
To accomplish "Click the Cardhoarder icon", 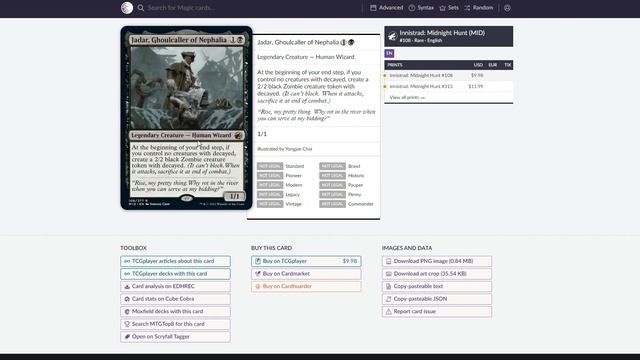I will point(258,287).
